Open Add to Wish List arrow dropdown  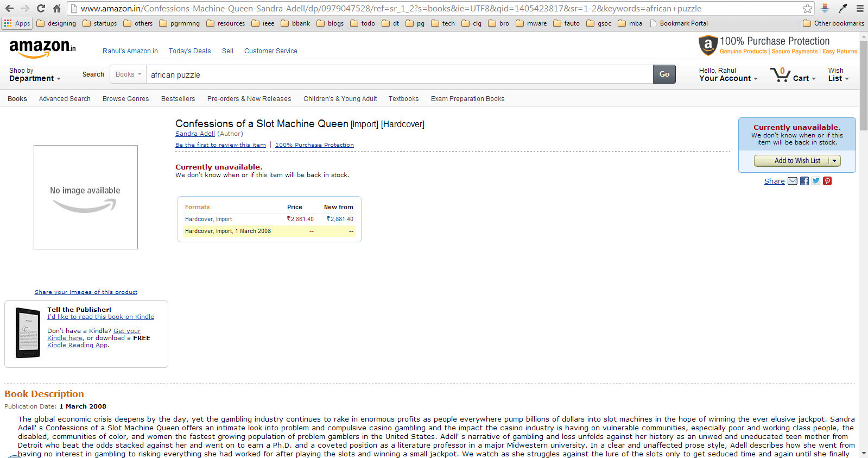[835, 161]
